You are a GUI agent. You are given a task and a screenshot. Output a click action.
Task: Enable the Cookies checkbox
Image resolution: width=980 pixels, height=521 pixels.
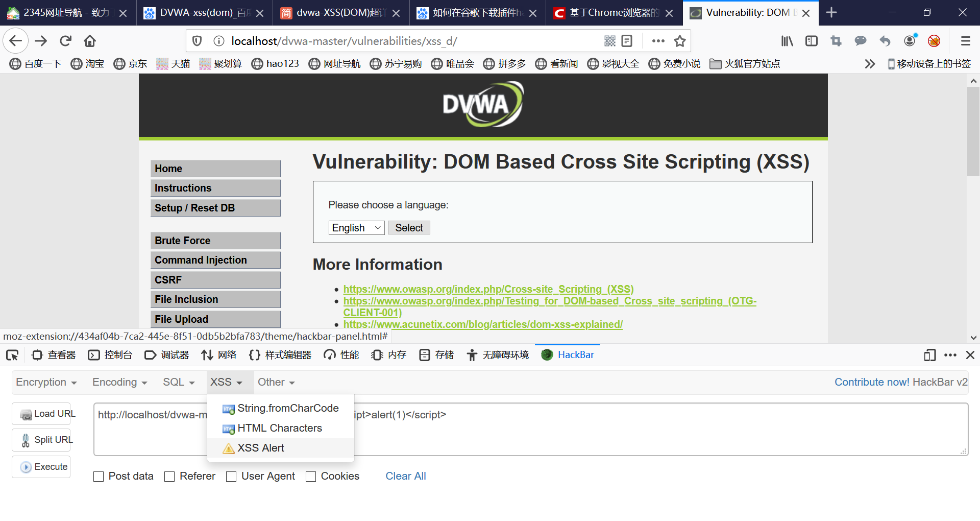[x=311, y=477]
